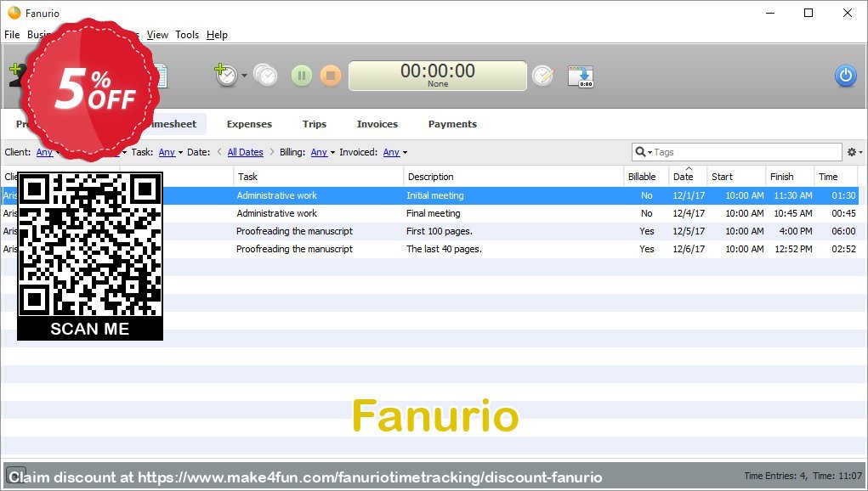Minimize the Fanurio window
The height and width of the screenshot is (491, 868).
pos(770,13)
